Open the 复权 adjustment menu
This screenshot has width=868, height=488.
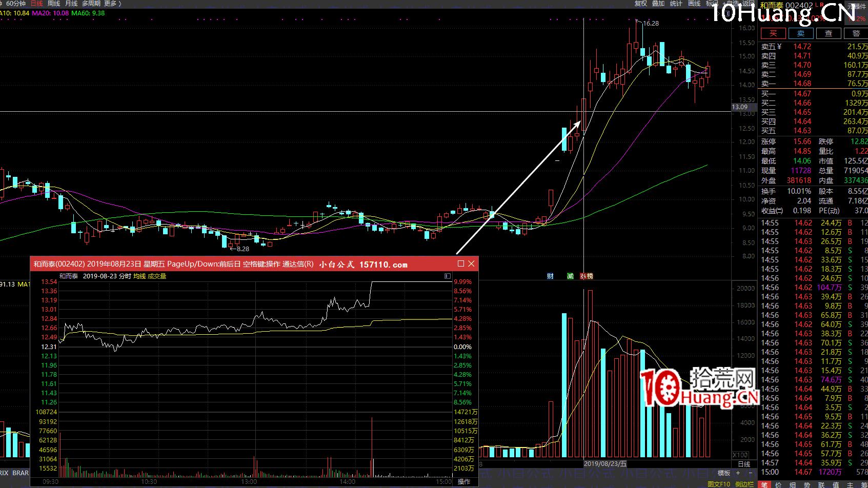tap(641, 4)
